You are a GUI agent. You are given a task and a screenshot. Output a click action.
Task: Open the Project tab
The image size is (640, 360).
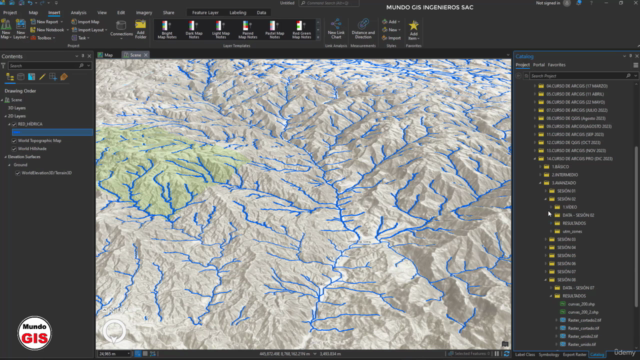[x=10, y=13]
